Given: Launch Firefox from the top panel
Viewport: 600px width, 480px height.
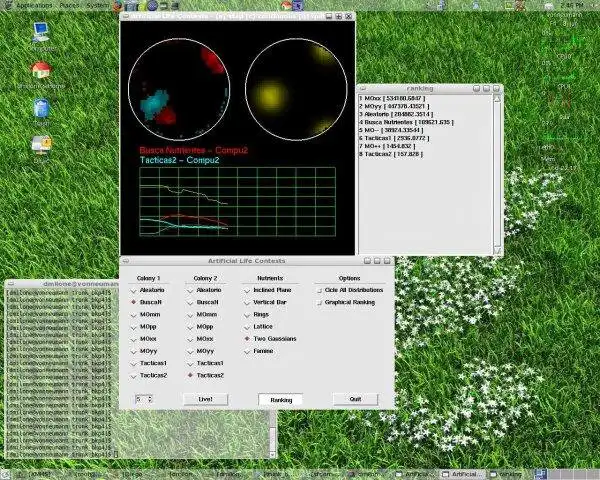Looking at the screenshot, I should [118, 5].
